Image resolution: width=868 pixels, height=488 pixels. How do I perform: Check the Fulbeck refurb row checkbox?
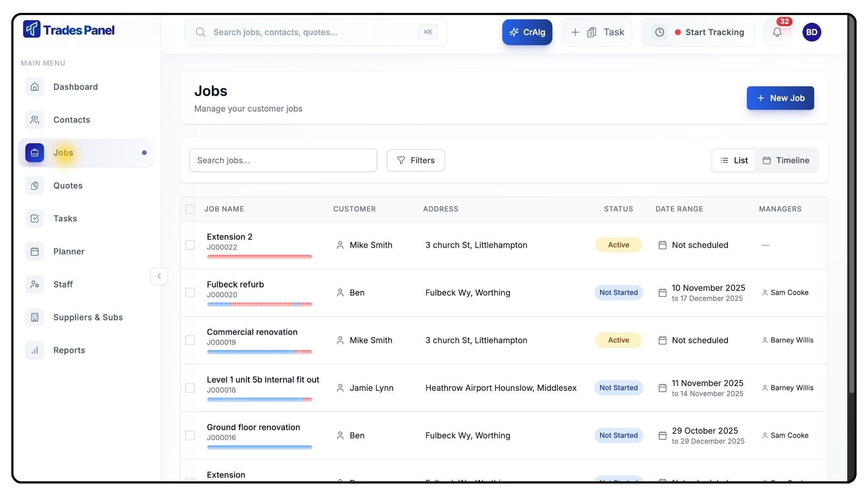coord(190,293)
